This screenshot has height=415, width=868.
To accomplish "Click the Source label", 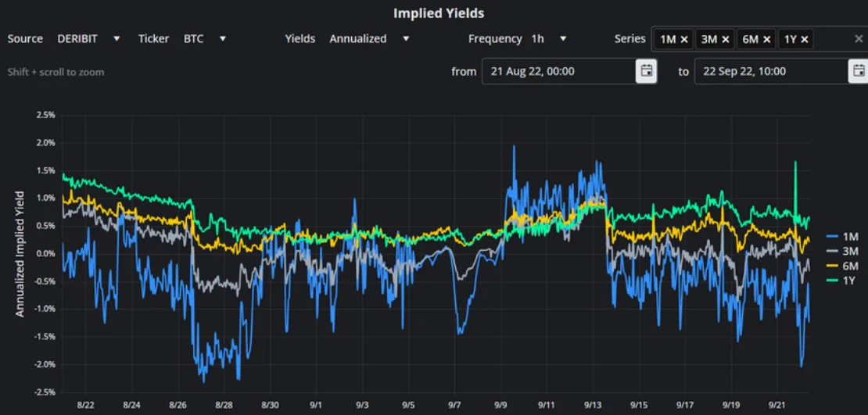I will tap(25, 39).
